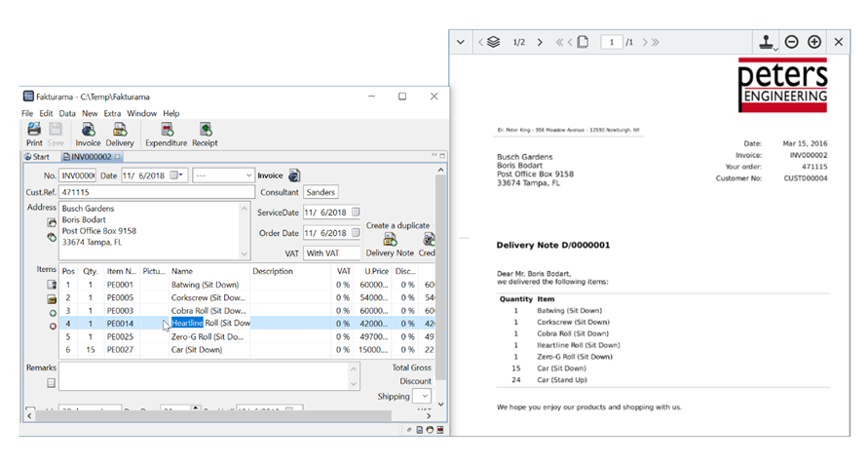Remove the selected item with the red icon
The height and width of the screenshot is (466, 868).
[53, 327]
